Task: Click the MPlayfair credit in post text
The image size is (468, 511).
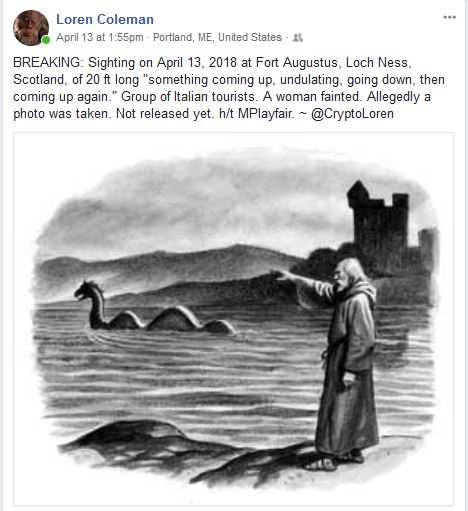Action: click(x=266, y=114)
